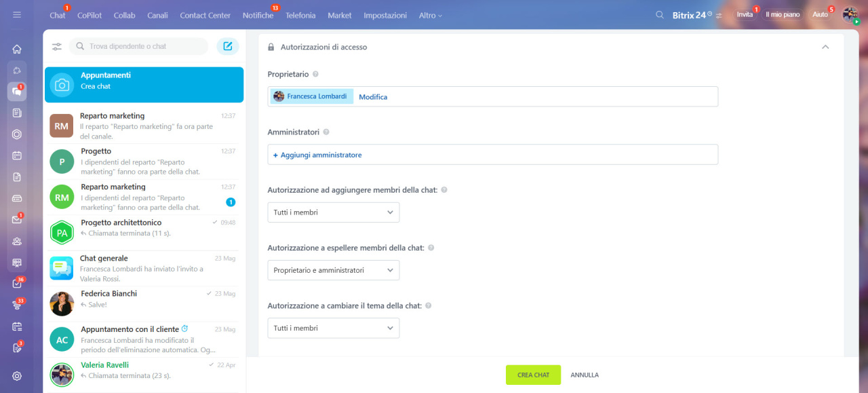
Task: Click the chat list filter settings icon
Action: [x=57, y=46]
